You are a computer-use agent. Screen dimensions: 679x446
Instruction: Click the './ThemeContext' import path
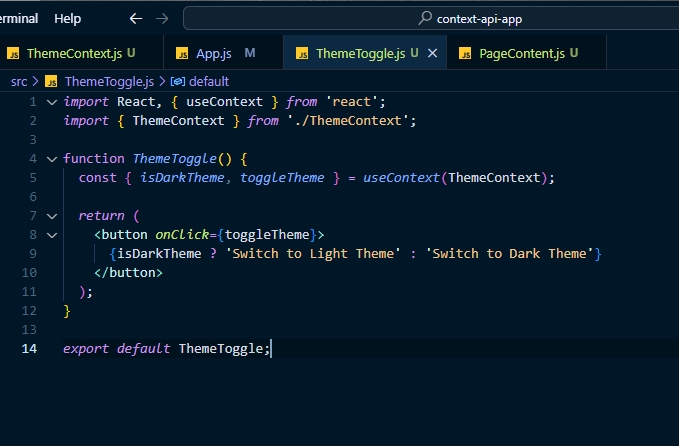coord(348,120)
